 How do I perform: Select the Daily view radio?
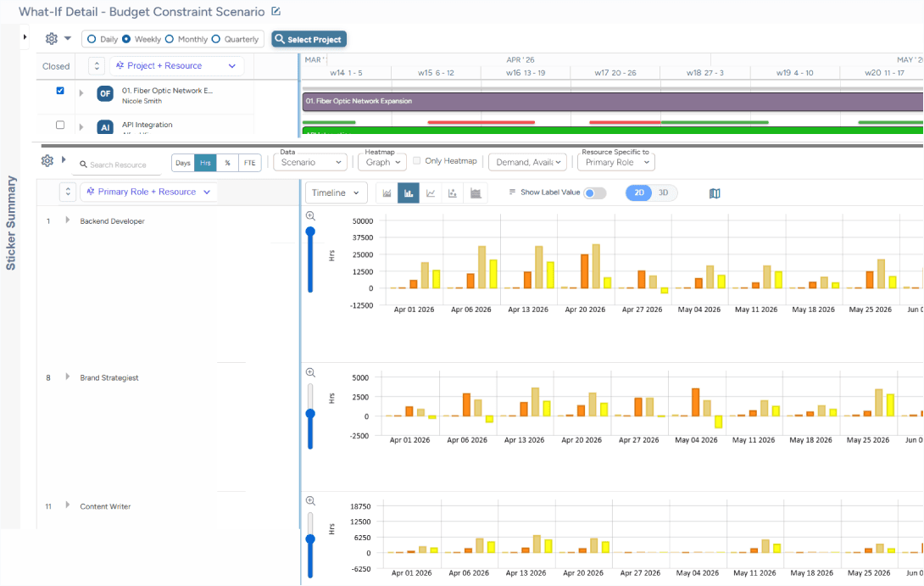click(92, 39)
